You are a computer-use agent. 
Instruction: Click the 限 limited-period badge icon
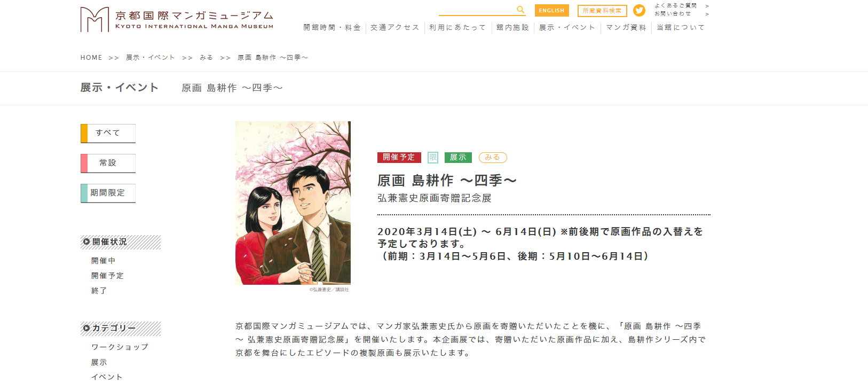point(433,157)
